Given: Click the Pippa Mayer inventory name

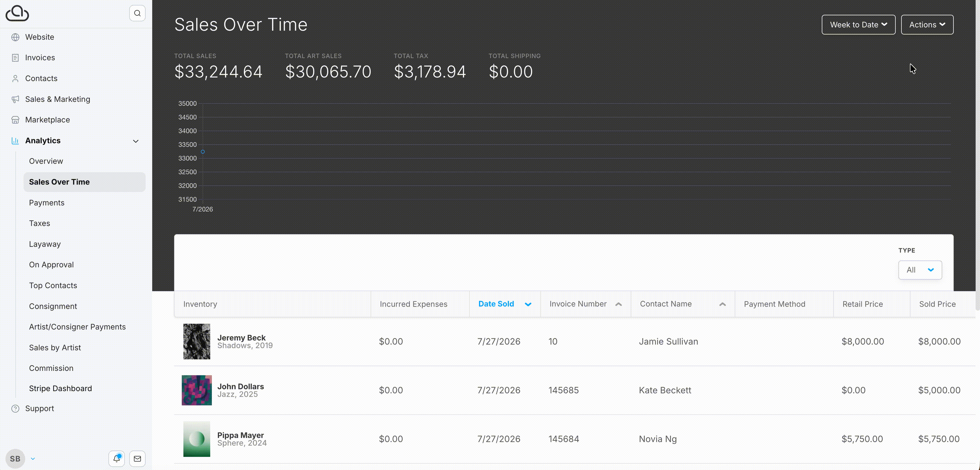Looking at the screenshot, I should click(240, 435).
